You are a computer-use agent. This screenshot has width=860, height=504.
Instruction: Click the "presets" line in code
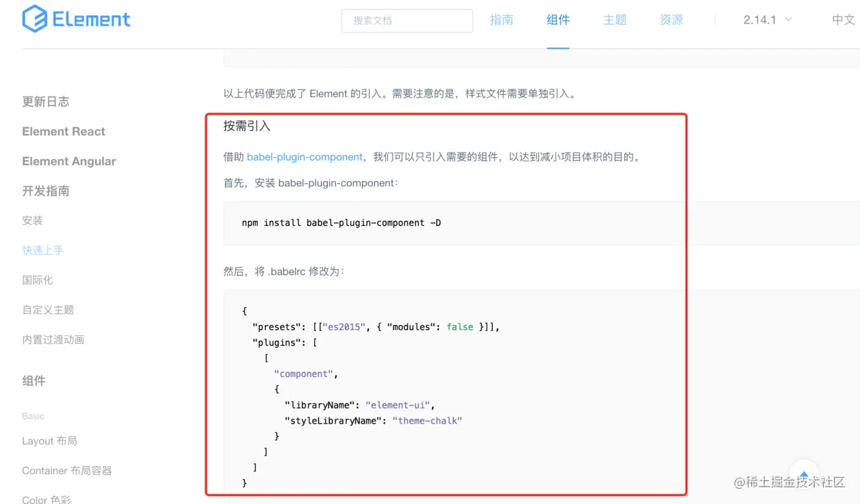[376, 327]
